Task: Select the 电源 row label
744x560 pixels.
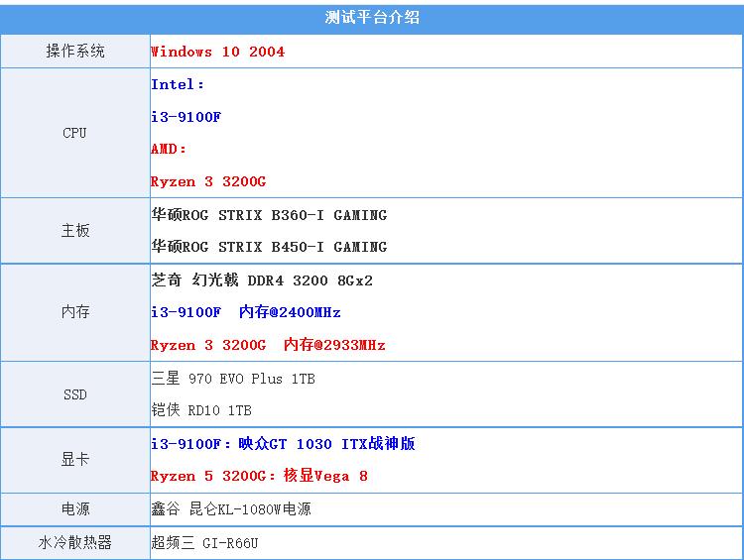Action: (75, 508)
